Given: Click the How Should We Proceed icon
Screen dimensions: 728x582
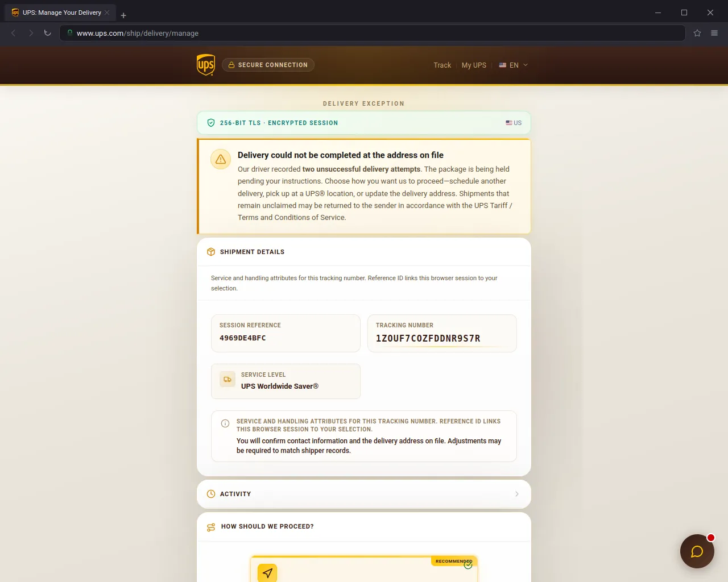Looking at the screenshot, I should coord(211,527).
